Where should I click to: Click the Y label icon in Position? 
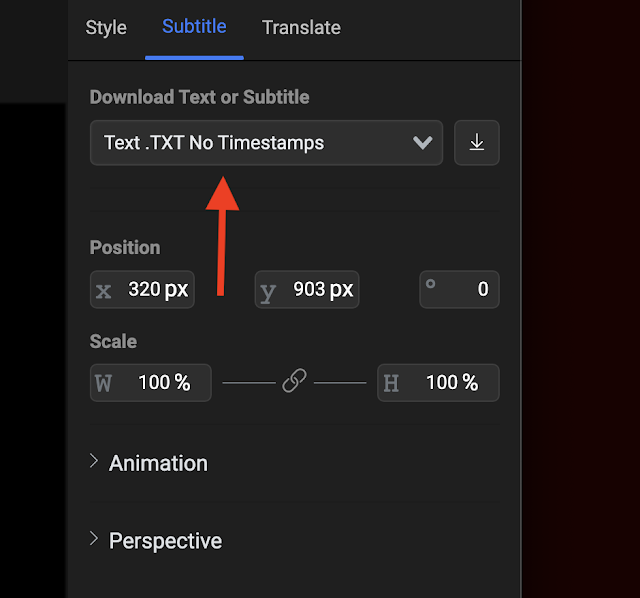click(x=268, y=291)
